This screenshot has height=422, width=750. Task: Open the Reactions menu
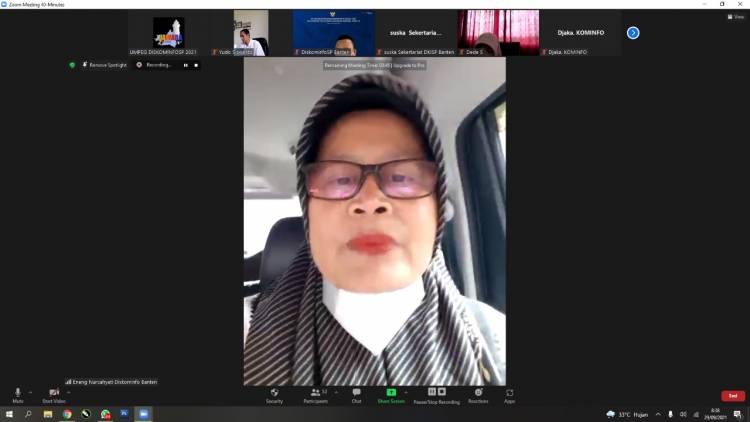tap(478, 394)
